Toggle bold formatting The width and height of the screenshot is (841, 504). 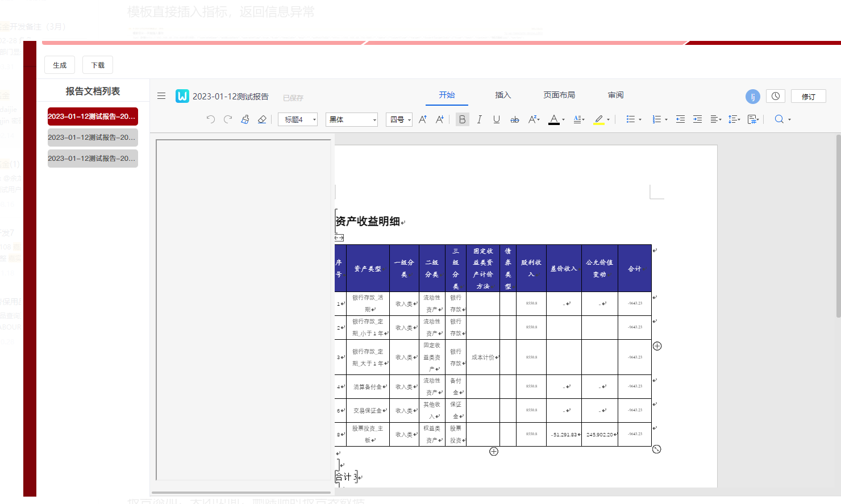click(462, 119)
